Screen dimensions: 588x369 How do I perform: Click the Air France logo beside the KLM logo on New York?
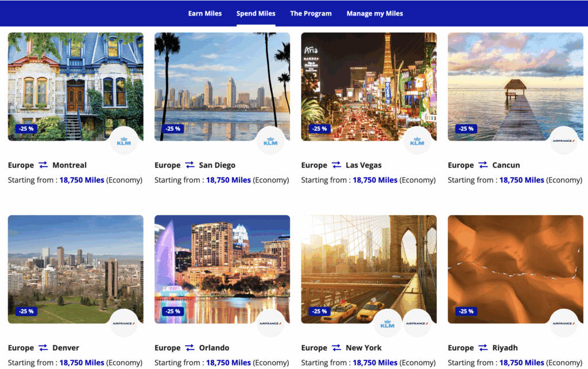417,322
